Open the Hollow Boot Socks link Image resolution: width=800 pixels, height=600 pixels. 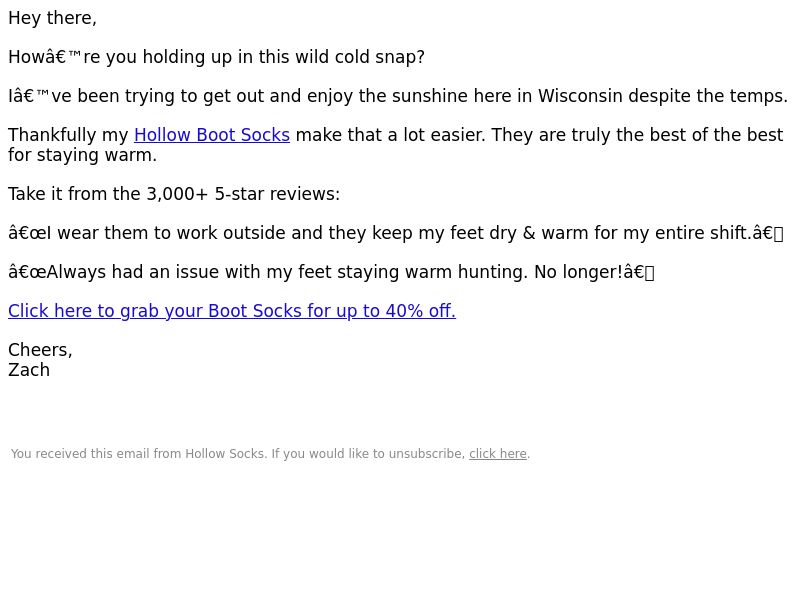pos(212,135)
